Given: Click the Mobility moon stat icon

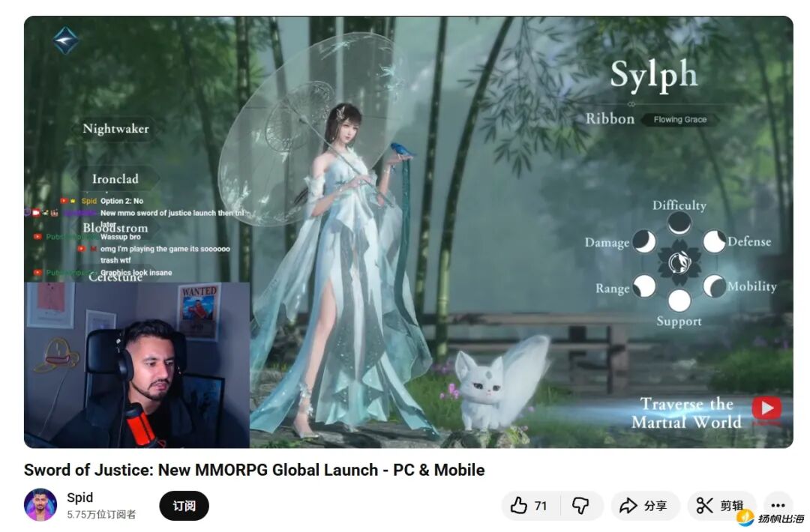Looking at the screenshot, I should [714, 286].
